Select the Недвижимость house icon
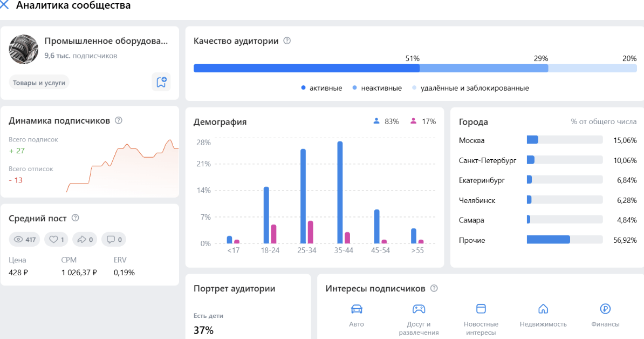644x339 pixels. (x=543, y=309)
